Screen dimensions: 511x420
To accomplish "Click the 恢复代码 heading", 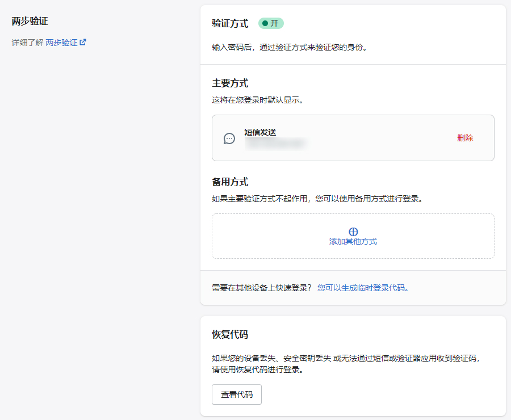I will point(230,334).
